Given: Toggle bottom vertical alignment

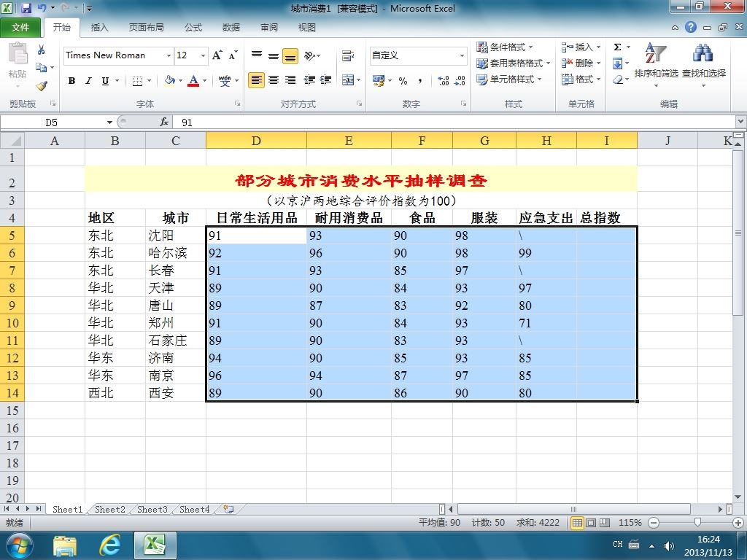Looking at the screenshot, I should 290,55.
